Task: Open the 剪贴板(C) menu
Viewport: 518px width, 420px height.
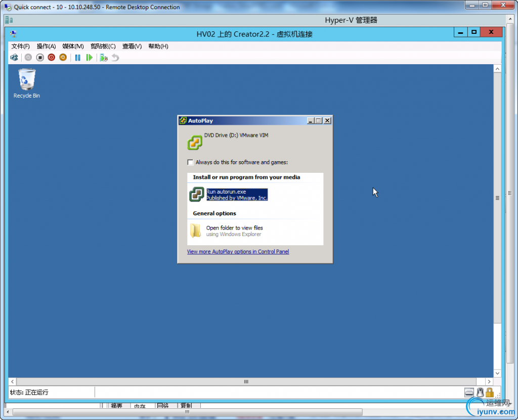Action: (x=103, y=46)
